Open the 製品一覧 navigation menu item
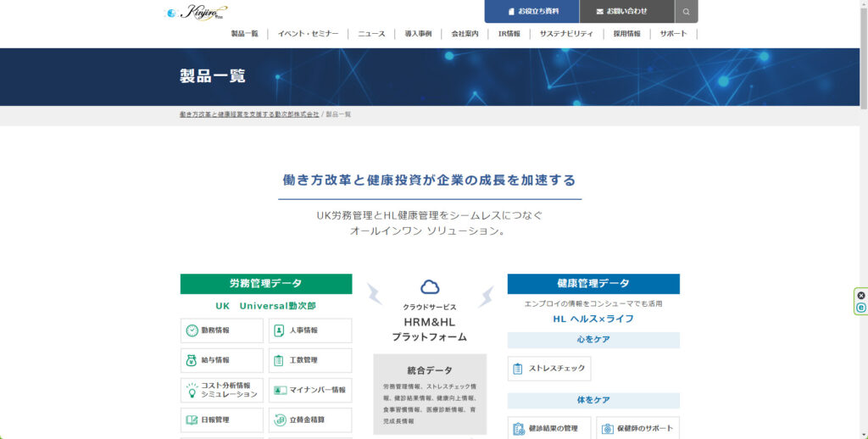The width and height of the screenshot is (868, 439). coord(245,34)
